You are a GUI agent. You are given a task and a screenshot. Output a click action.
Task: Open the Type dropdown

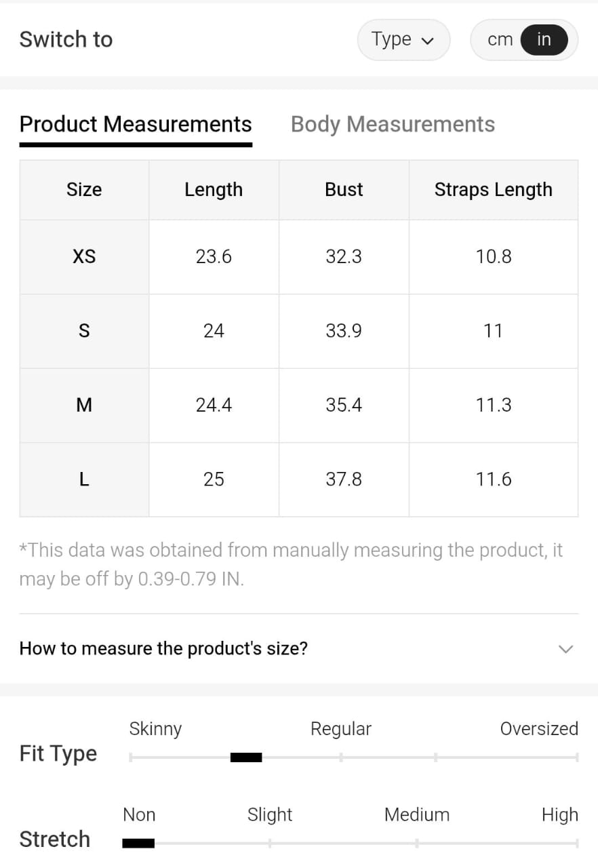tap(403, 39)
